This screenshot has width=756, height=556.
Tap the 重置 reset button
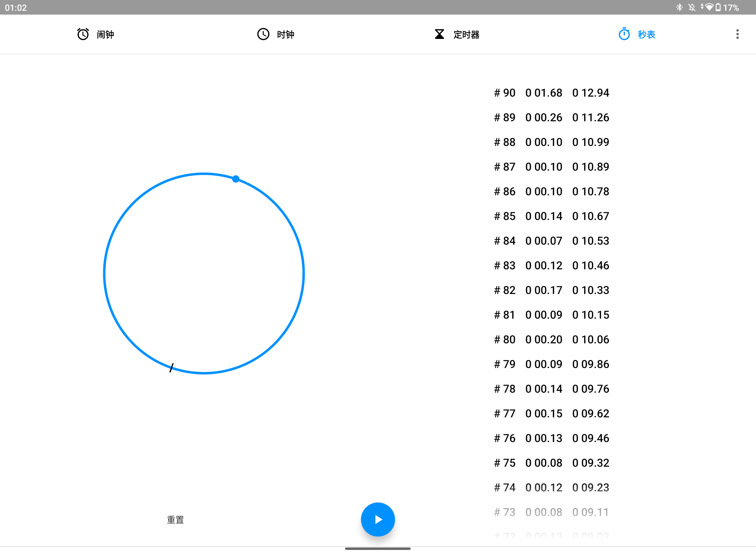tap(175, 520)
